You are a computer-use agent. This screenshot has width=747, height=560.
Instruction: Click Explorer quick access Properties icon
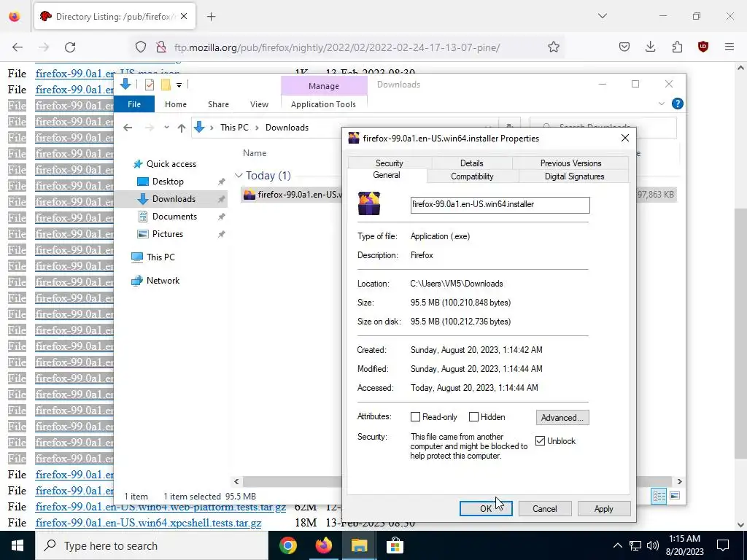(x=150, y=85)
